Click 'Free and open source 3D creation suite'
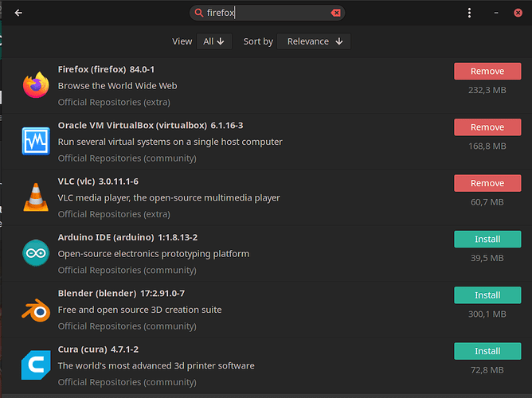This screenshot has height=398, width=532. 140,310
